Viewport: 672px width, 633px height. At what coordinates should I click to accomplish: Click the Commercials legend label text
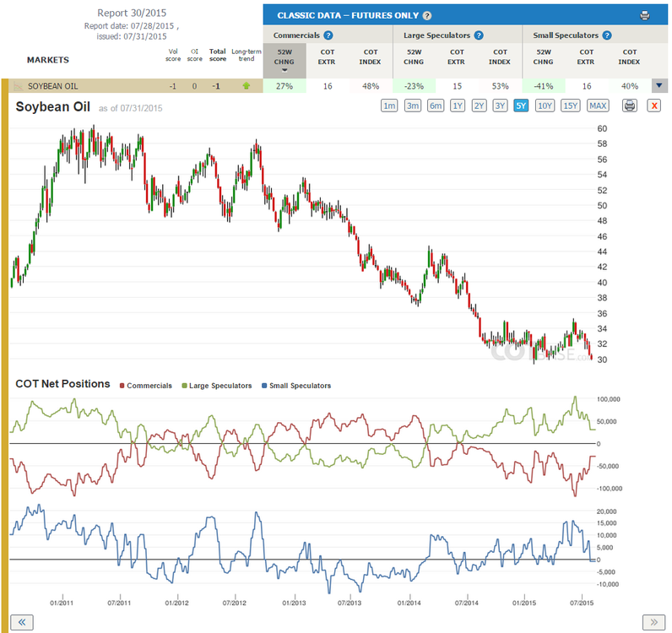coord(149,386)
